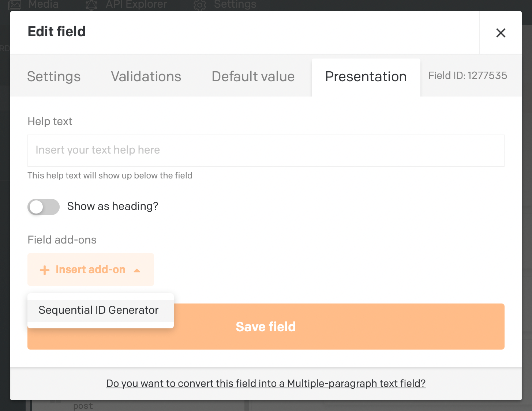Image resolution: width=532 pixels, height=411 pixels.
Task: Click the Settings gear in the top bar
Action: click(x=199, y=5)
